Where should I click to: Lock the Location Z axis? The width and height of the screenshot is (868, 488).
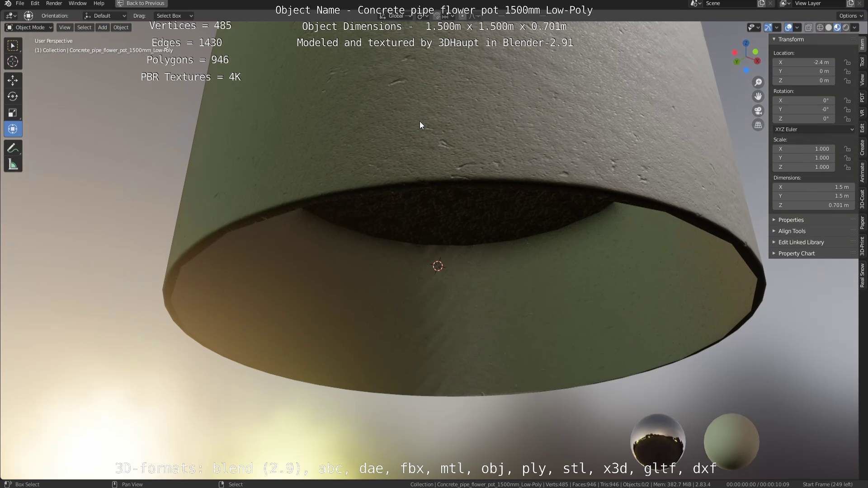(x=848, y=80)
